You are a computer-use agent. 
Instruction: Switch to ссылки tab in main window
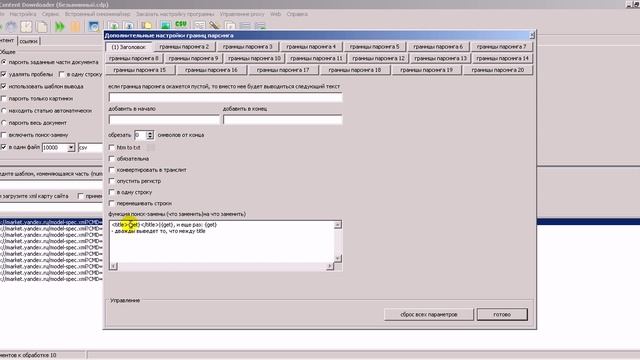coord(29,41)
